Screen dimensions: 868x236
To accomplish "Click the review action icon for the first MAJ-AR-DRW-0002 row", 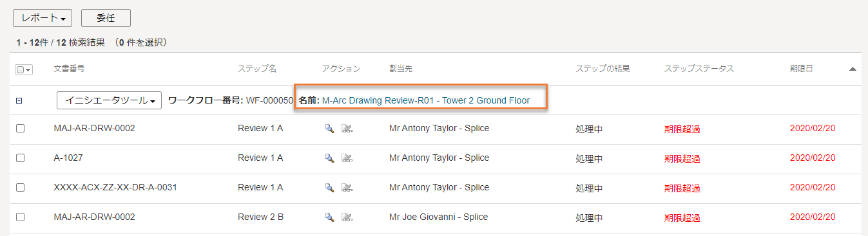I will tap(347, 129).
